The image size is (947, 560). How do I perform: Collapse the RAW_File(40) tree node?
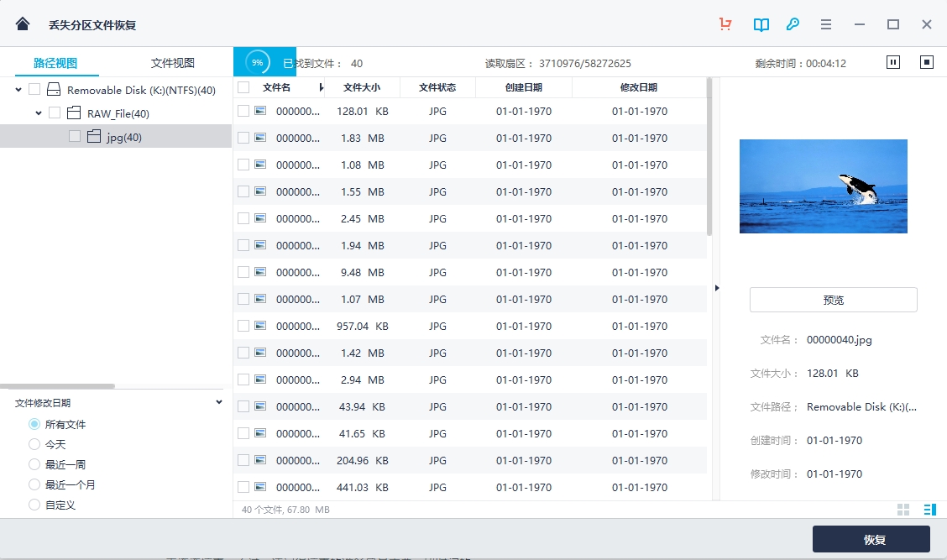(x=39, y=113)
